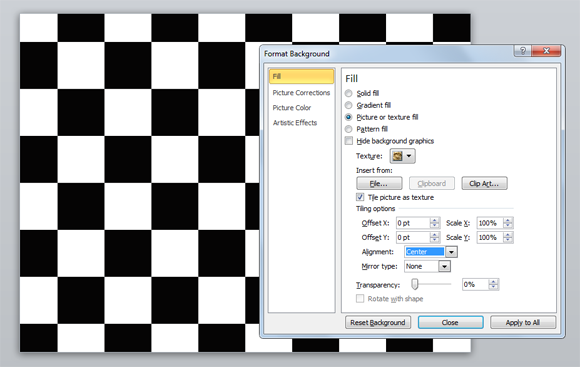Click the Clipboard button
580x367 pixels.
(x=432, y=184)
